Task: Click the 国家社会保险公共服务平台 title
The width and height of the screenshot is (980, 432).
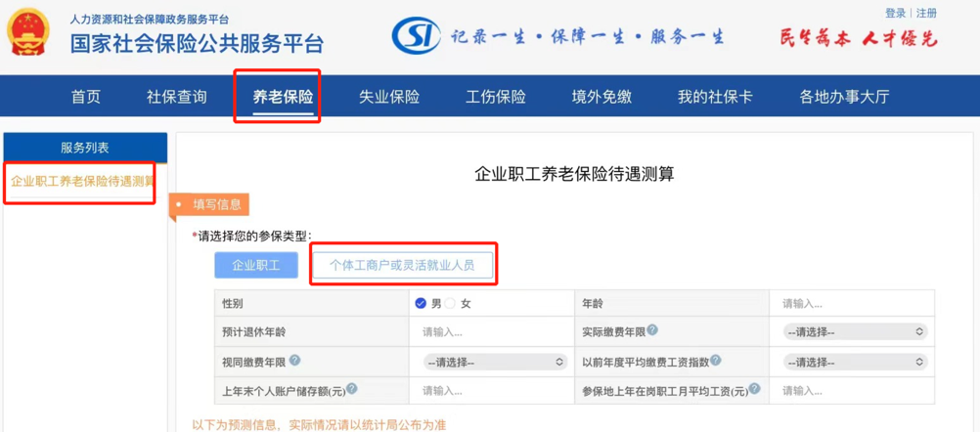Action: (197, 43)
